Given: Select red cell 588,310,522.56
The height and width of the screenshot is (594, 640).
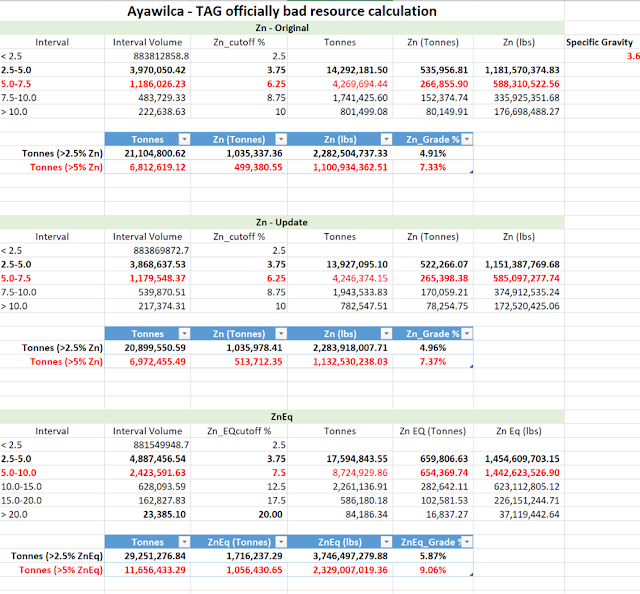Looking at the screenshot, I should 519,84.
